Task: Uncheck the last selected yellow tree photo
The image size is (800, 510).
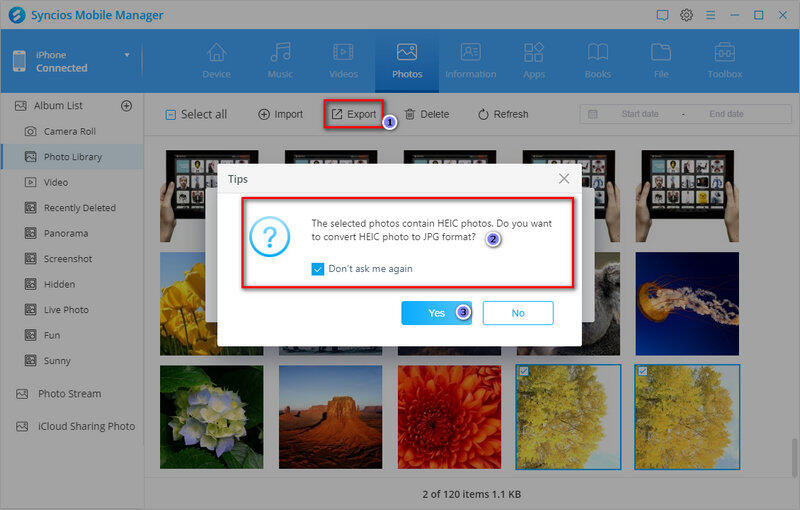Action: [642, 371]
